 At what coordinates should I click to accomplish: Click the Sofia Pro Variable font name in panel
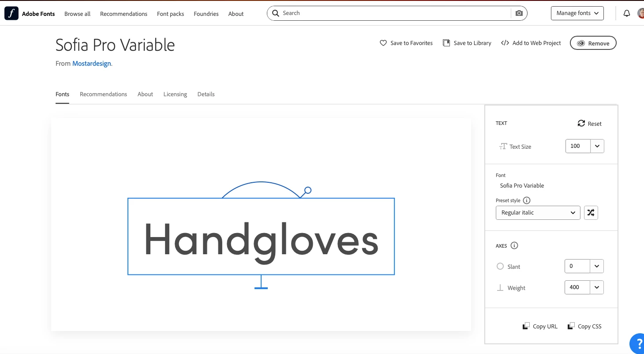click(x=522, y=185)
